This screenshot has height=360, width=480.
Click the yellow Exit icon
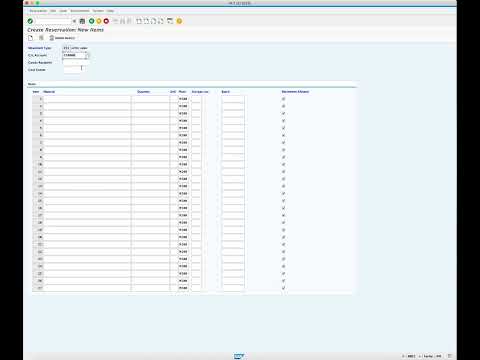point(99,21)
